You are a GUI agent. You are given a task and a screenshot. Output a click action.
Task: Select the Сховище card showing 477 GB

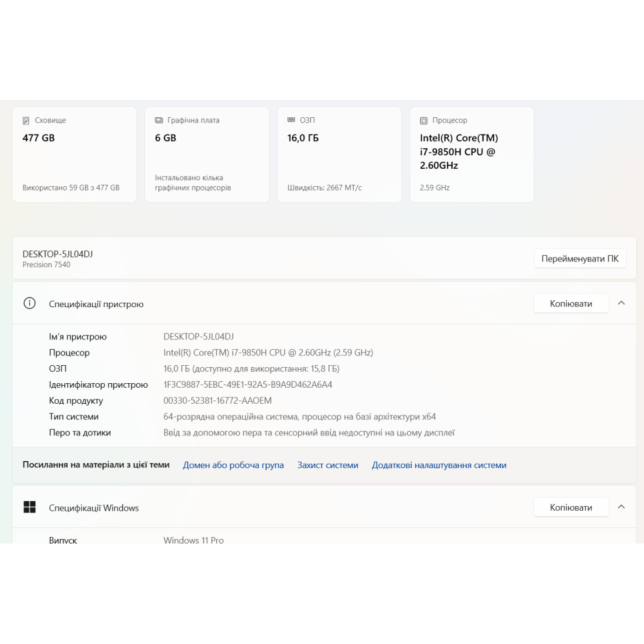(74, 155)
